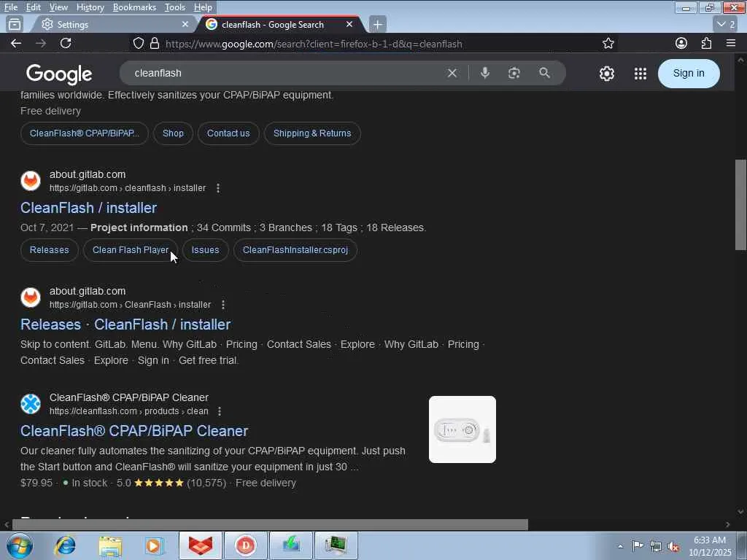Image resolution: width=747 pixels, height=560 pixels.
Task: Click the Releases sitelink chip
Action: 49,250
